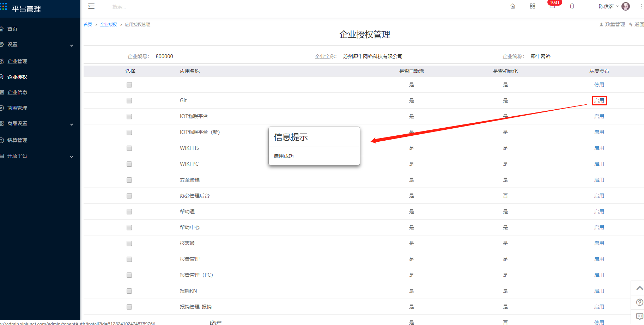The image size is (644, 325).
Task: Tick checkbox for 报销管理-报销 row
Action: tap(129, 307)
